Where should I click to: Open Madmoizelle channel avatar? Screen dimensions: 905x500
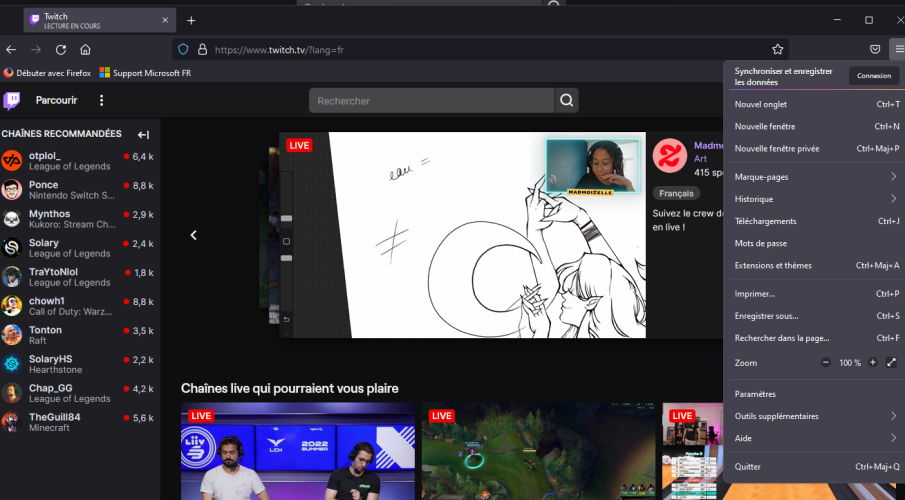tap(670, 156)
